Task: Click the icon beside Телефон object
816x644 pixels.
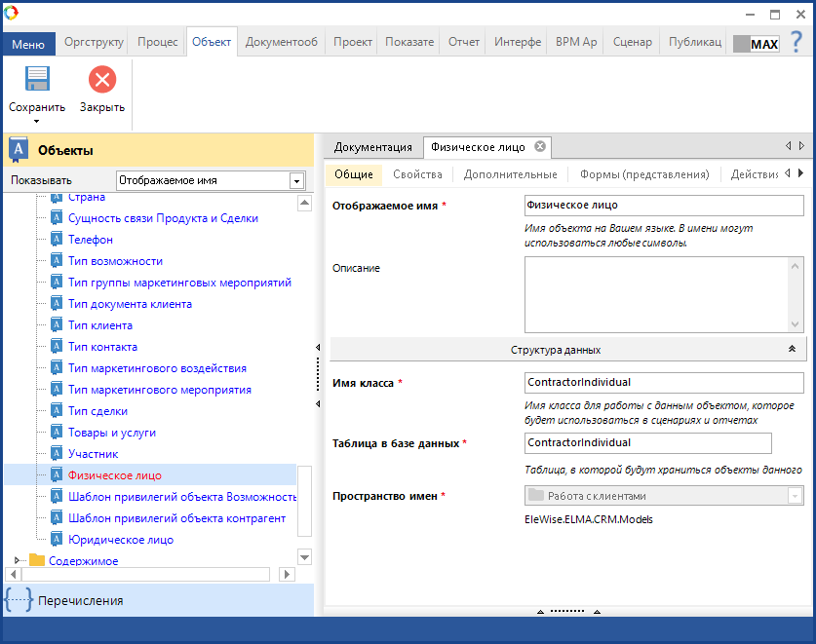Action: coord(57,240)
